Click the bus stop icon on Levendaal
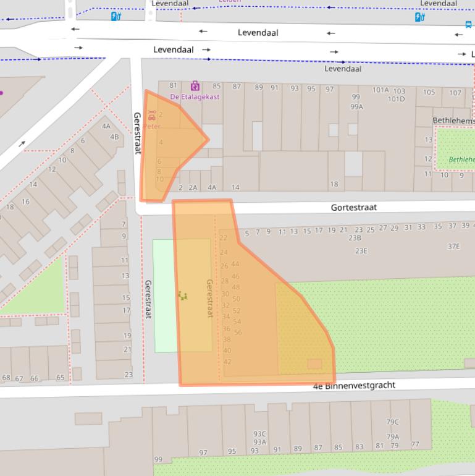Screen dimensions: 475x476 pyautogui.click(x=469, y=25)
